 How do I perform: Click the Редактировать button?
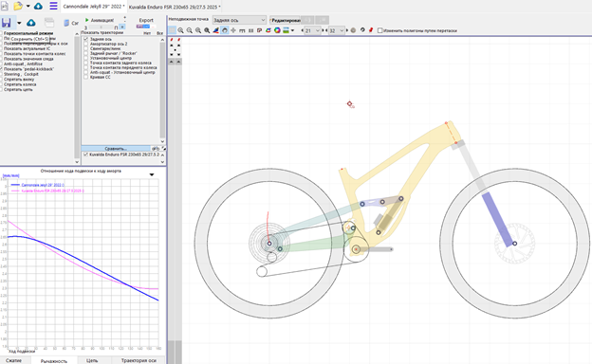point(285,20)
